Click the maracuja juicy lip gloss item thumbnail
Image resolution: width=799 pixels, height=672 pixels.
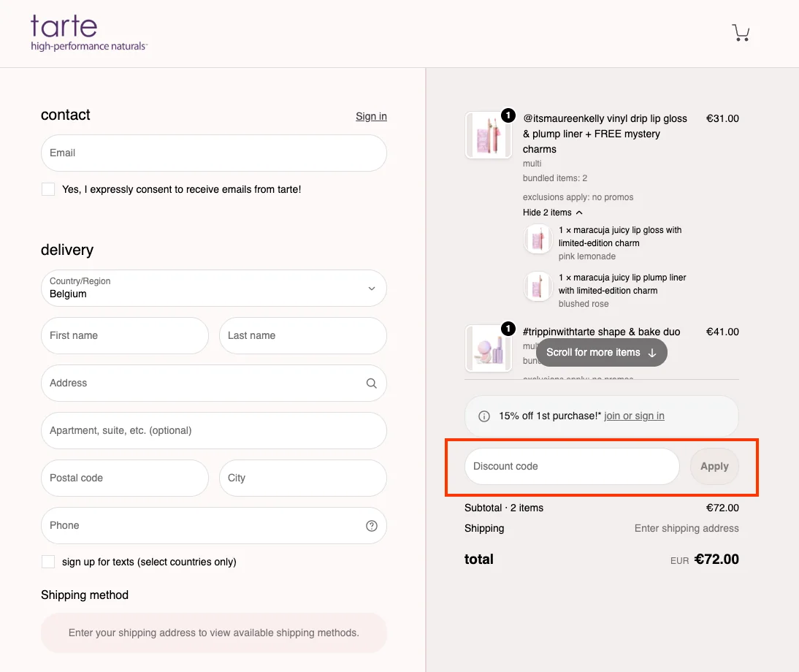538,239
